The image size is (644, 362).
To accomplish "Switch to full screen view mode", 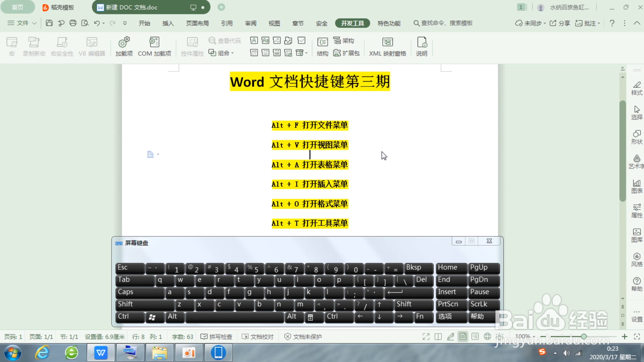I will pyautogui.click(x=426, y=337).
